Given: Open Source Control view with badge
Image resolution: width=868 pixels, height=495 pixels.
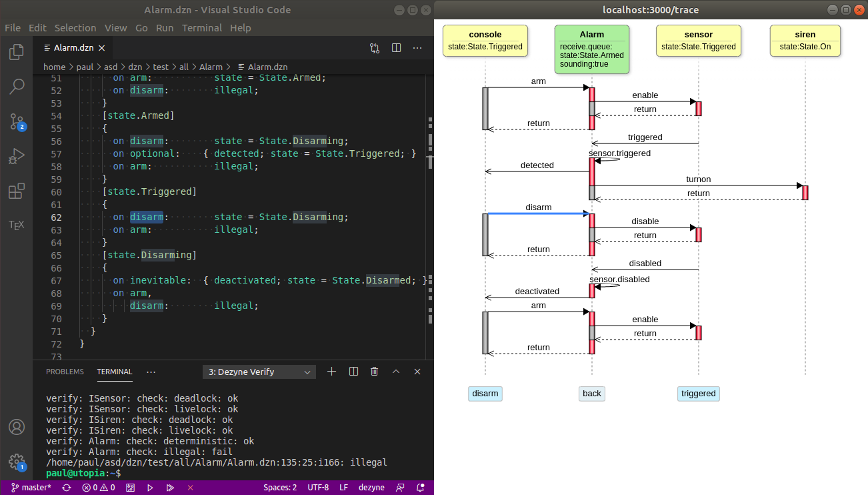Looking at the screenshot, I should [17, 121].
